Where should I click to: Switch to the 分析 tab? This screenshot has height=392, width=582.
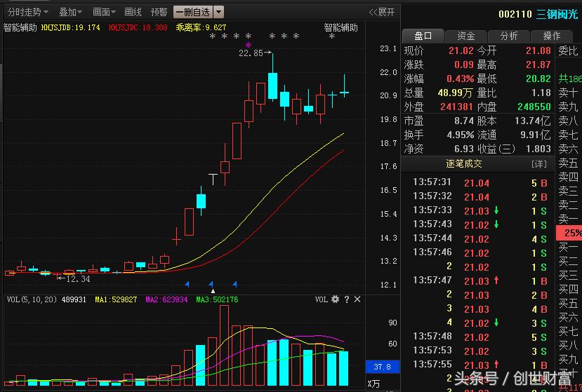pyautogui.click(x=509, y=36)
